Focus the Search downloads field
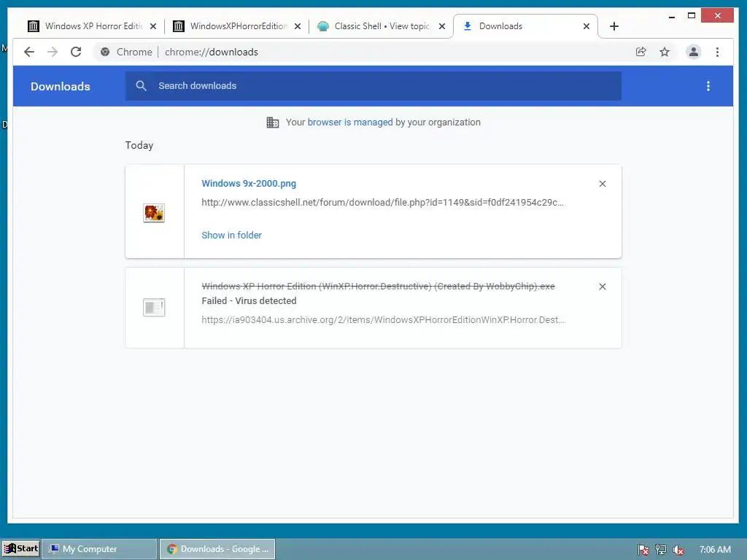Screen dimensions: 747x560 pos(373,86)
